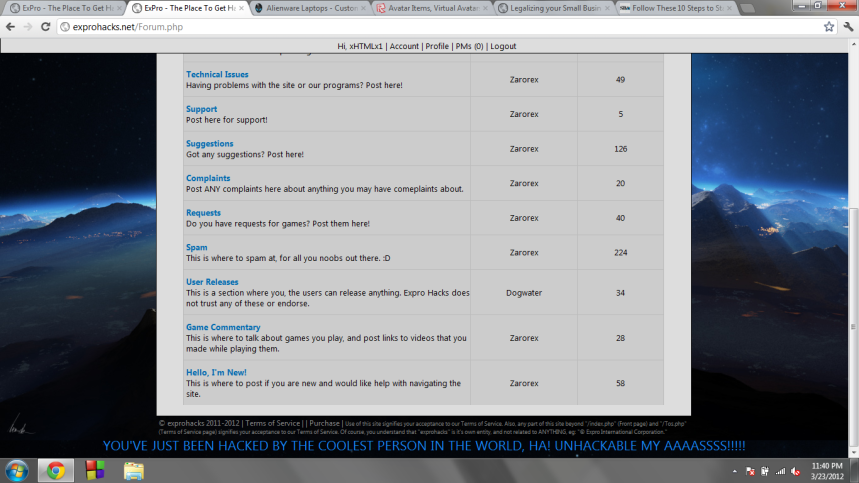
Task: Click Dogwater in the User Releases row
Action: coord(524,293)
